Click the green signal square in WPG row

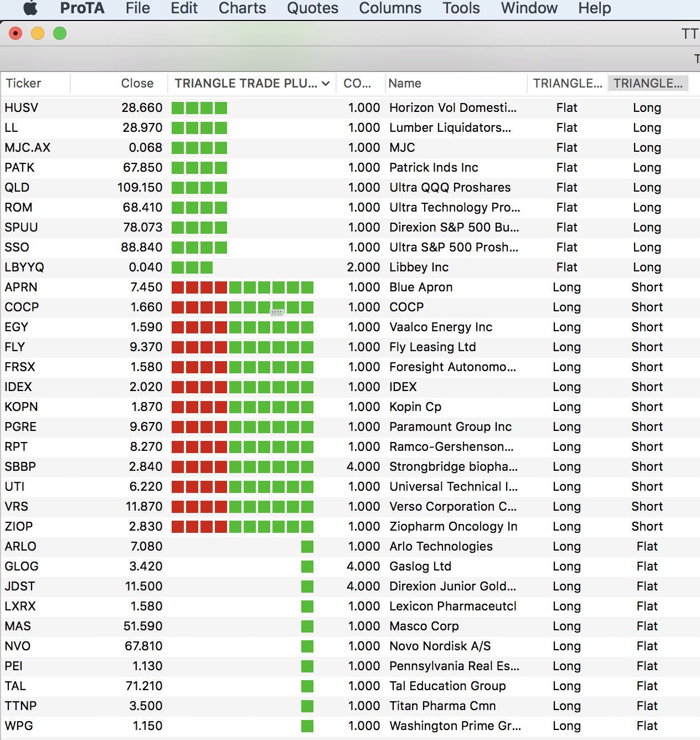point(307,726)
